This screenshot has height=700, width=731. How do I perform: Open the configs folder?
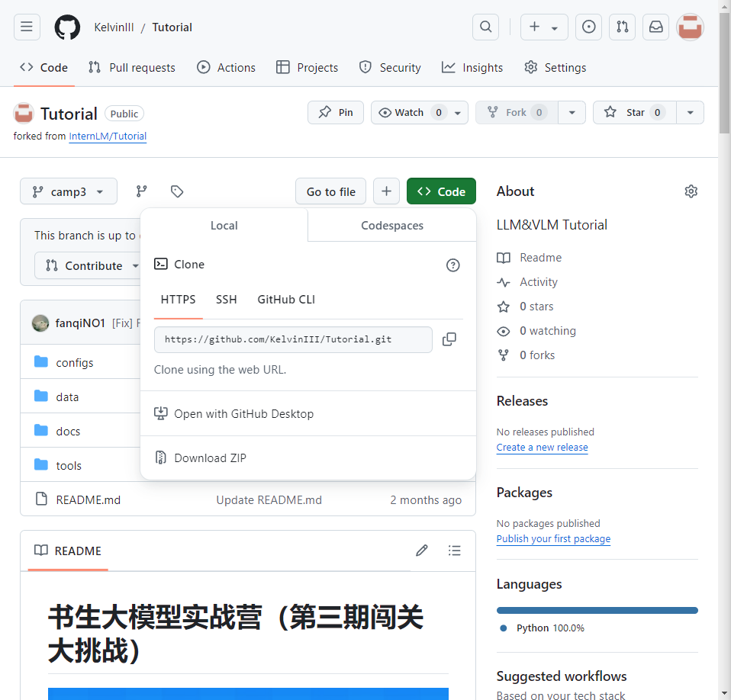coord(74,362)
